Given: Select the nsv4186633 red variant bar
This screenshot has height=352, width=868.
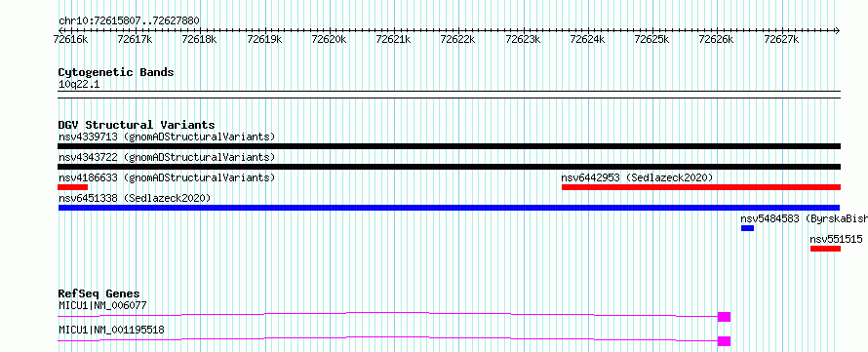Looking at the screenshot, I should [x=72, y=187].
